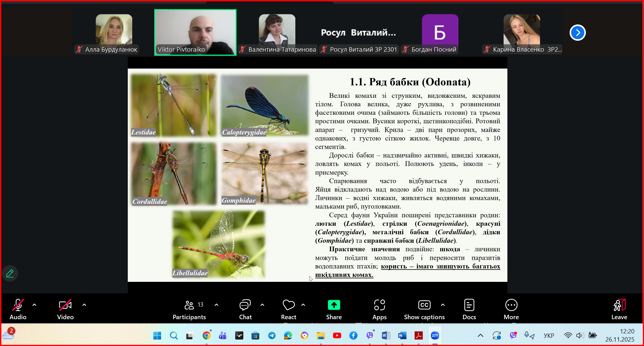This screenshot has width=644, height=346.
Task: Open the Participants list
Action: [x=189, y=309]
